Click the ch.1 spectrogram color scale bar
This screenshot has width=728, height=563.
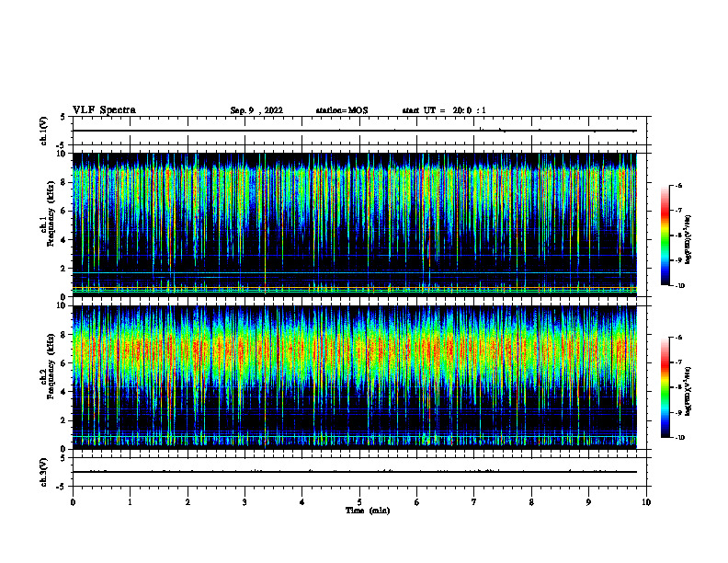tap(665, 236)
